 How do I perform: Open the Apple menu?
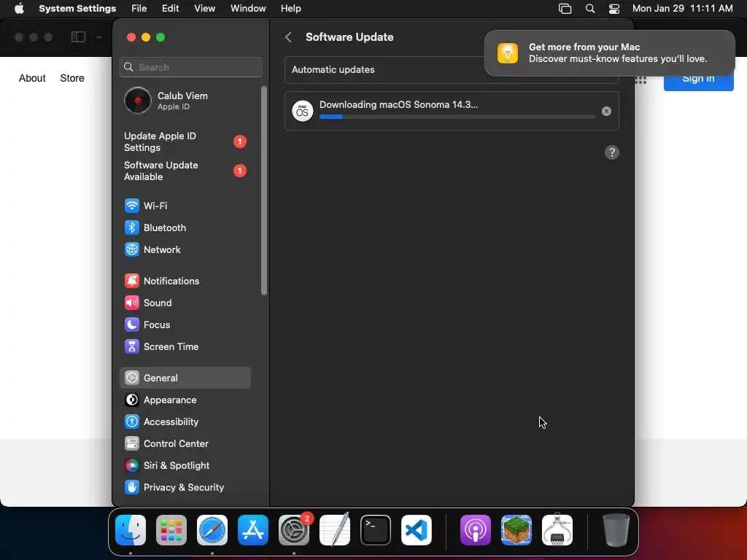pos(19,9)
